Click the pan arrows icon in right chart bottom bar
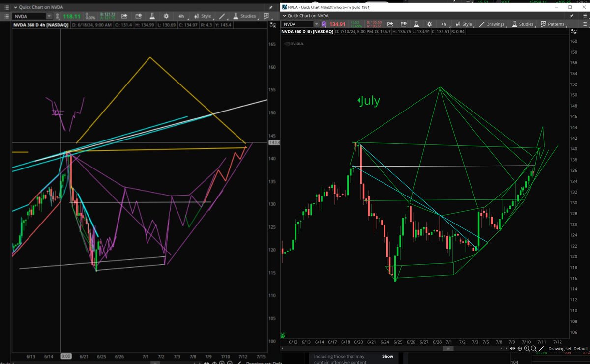This screenshot has height=364, width=590. (512, 348)
